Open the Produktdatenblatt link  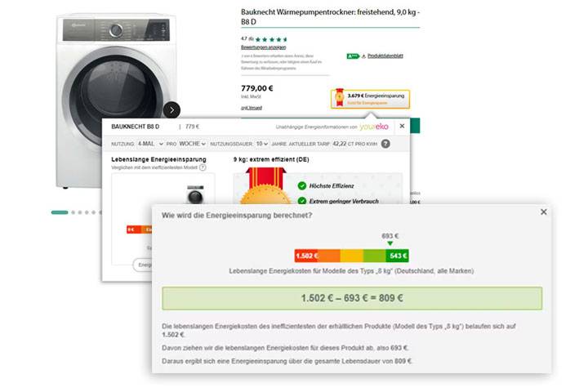pyautogui.click(x=385, y=56)
